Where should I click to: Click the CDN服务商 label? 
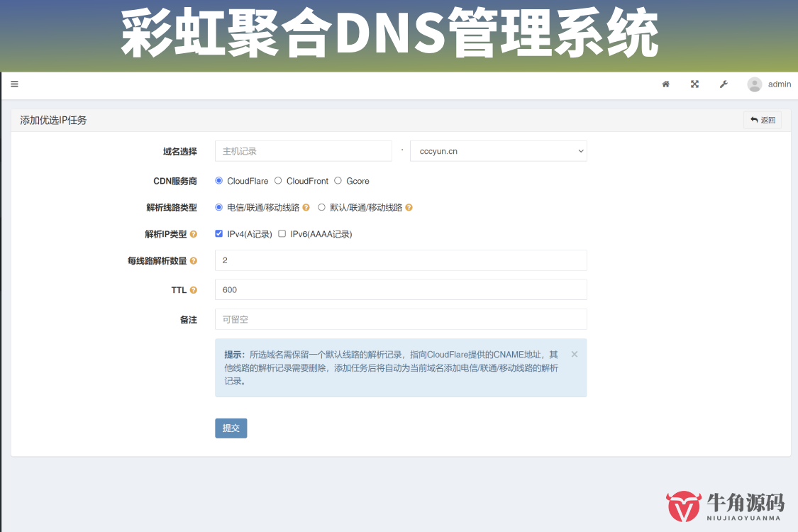pyautogui.click(x=175, y=182)
